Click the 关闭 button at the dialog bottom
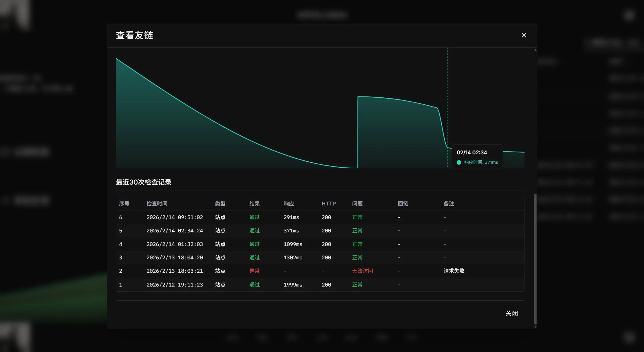Screen dimensions: 644x352 tap(511, 313)
